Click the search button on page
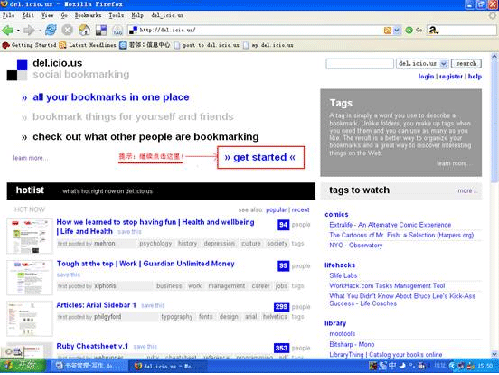 pyautogui.click(x=466, y=63)
